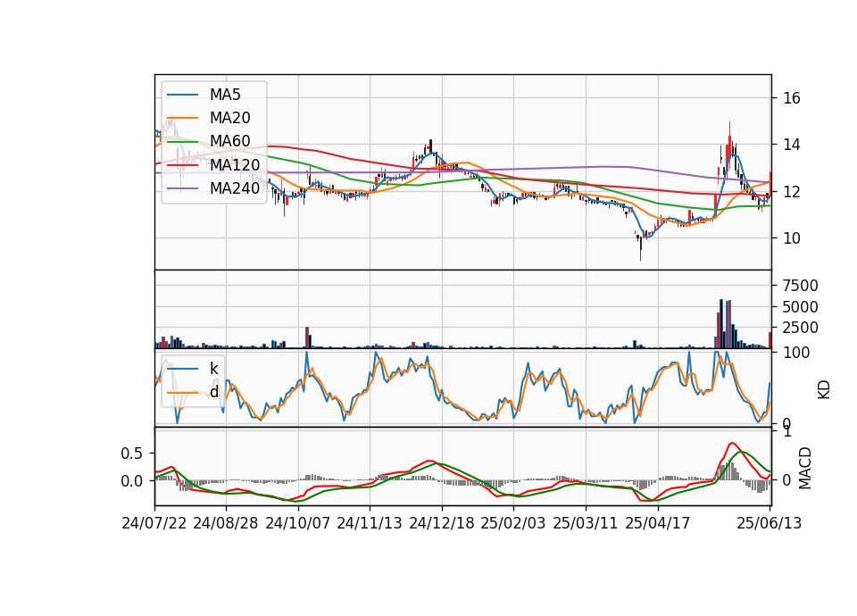The image size is (857, 616).
Task: Click the volume axis value 7500
Action: (800, 286)
